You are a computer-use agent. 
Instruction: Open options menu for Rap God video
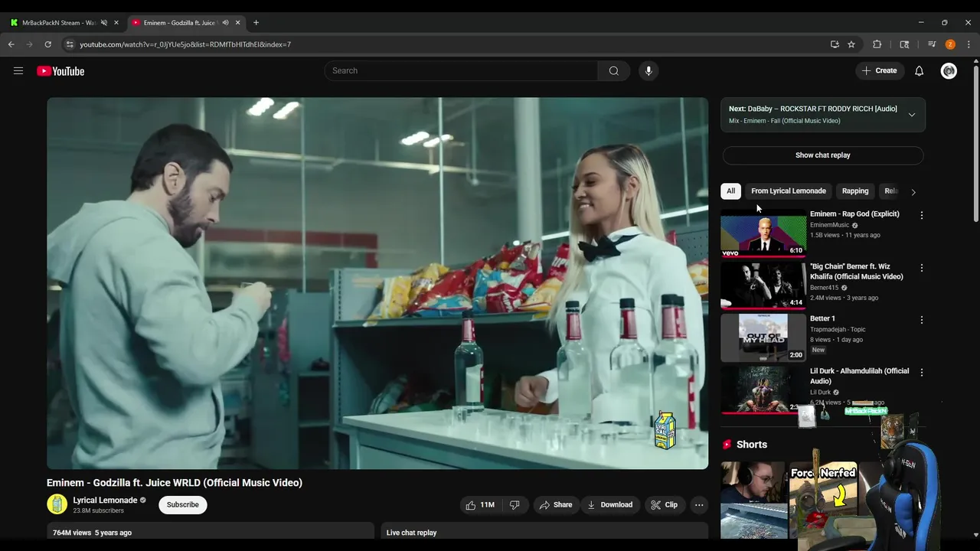(x=922, y=215)
